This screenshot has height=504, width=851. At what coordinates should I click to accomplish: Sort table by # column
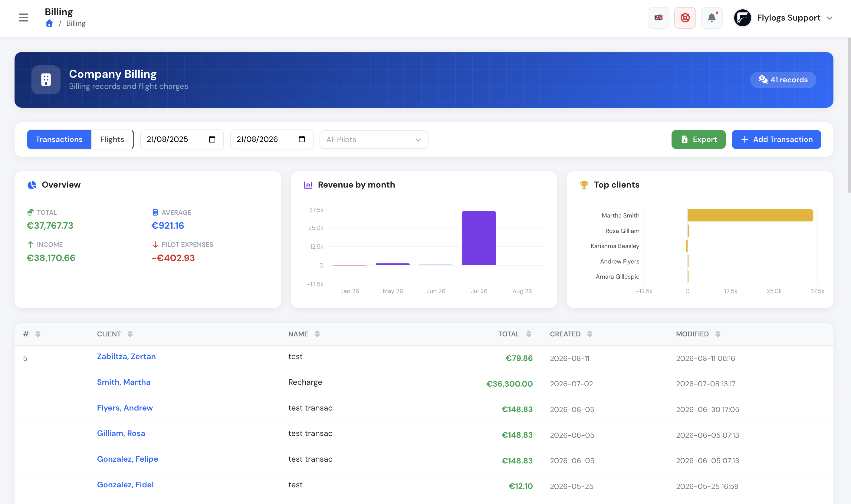[38, 334]
